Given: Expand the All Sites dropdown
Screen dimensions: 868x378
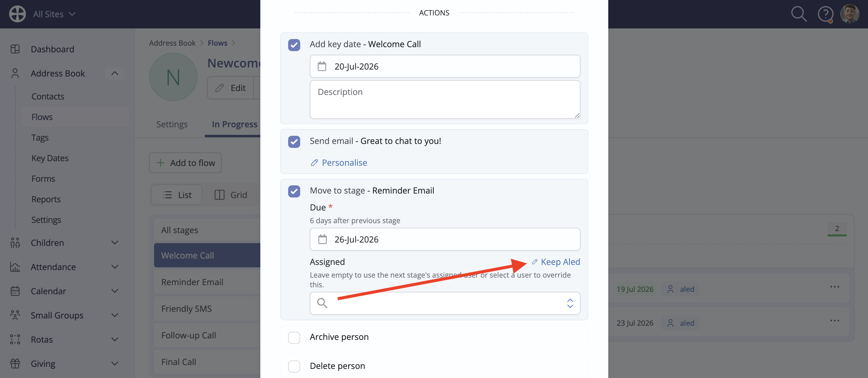Looking at the screenshot, I should pyautogui.click(x=54, y=14).
